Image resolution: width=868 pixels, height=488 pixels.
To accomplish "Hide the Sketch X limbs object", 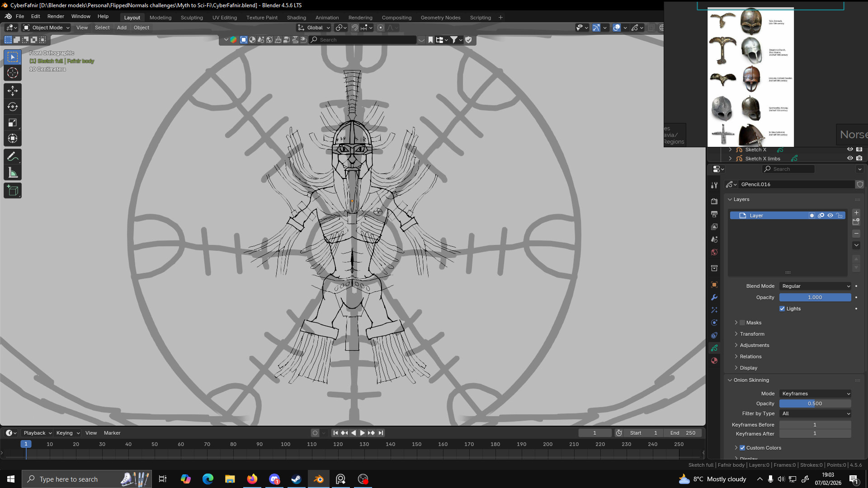I will (850, 159).
